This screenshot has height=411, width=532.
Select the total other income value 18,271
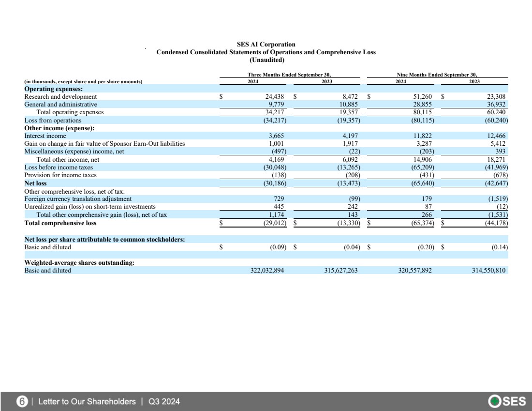pos(496,159)
